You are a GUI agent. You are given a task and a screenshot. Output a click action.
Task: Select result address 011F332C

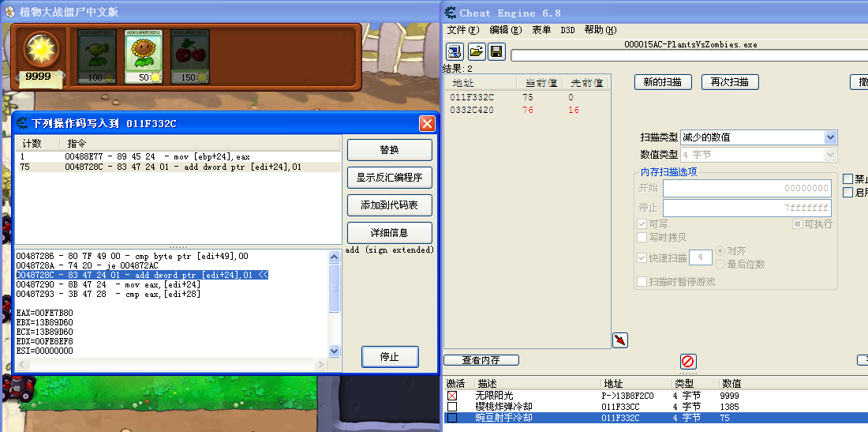point(472,97)
